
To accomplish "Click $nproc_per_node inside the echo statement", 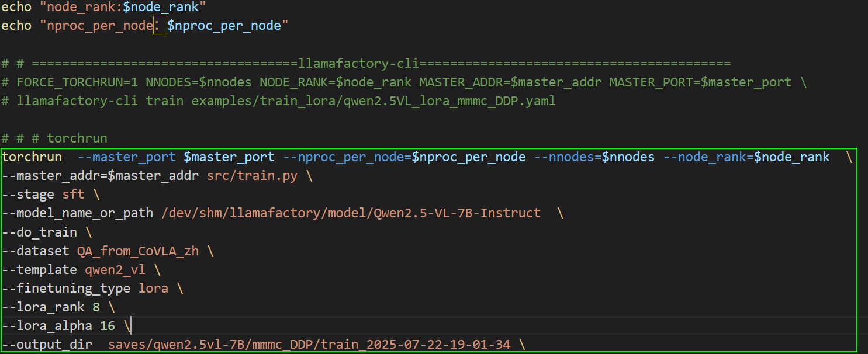I will pos(223,26).
